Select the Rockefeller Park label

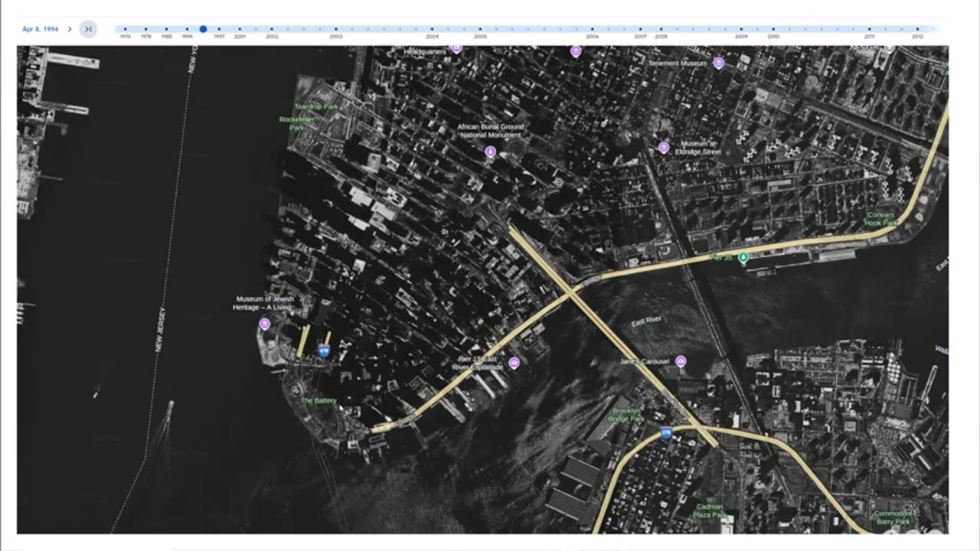point(297,124)
